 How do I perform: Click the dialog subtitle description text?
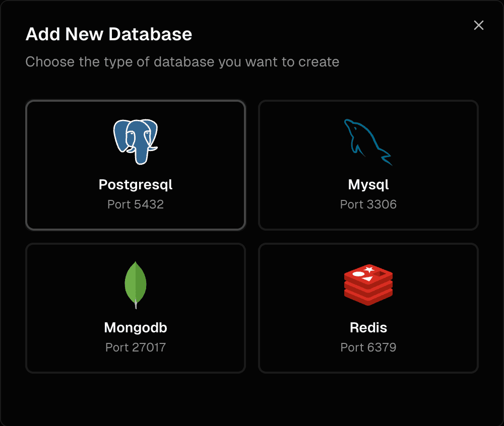click(183, 61)
